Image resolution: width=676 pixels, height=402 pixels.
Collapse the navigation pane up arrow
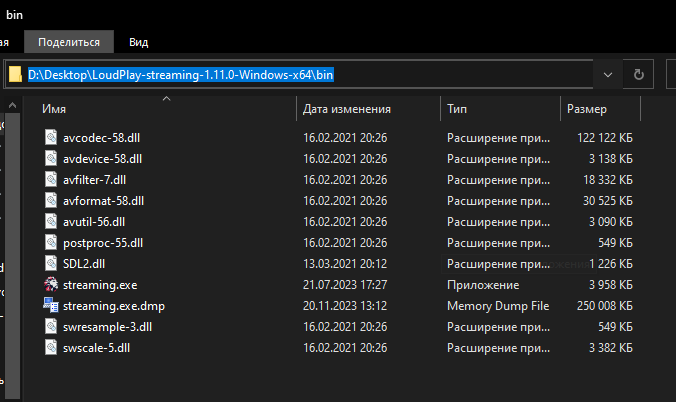pos(13,105)
